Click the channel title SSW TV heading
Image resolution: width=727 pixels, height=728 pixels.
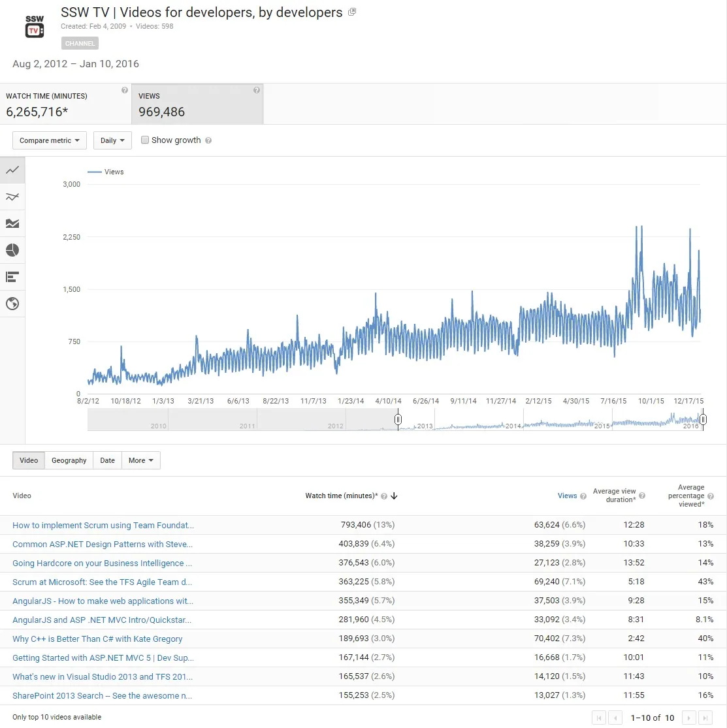[202, 12]
